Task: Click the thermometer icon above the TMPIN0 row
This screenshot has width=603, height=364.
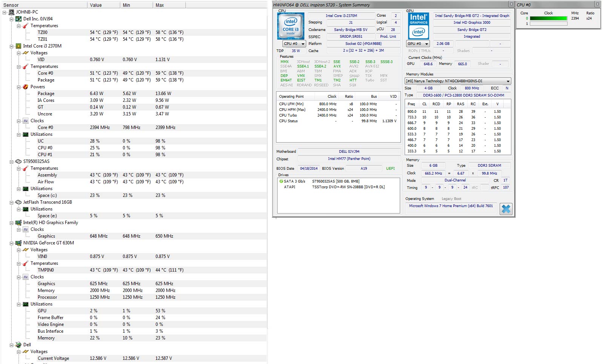Action: [x=25, y=263]
